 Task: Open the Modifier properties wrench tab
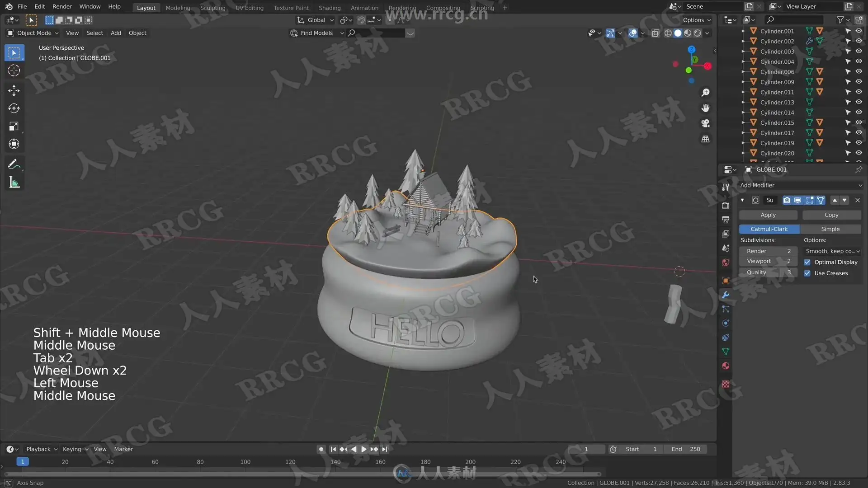pos(726,295)
